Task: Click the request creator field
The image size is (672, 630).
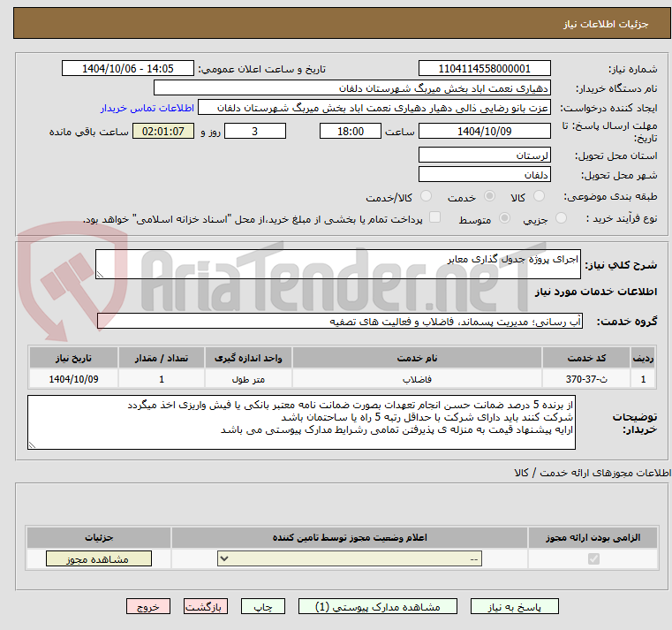Action: 374,108
